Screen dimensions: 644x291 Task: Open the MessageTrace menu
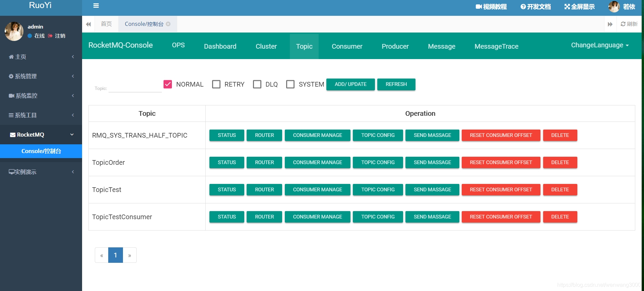497,46
